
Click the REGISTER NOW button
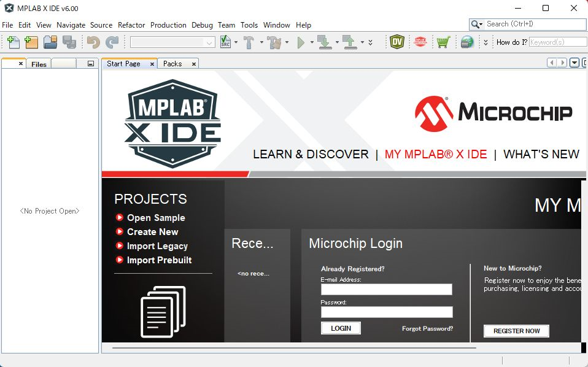click(516, 331)
